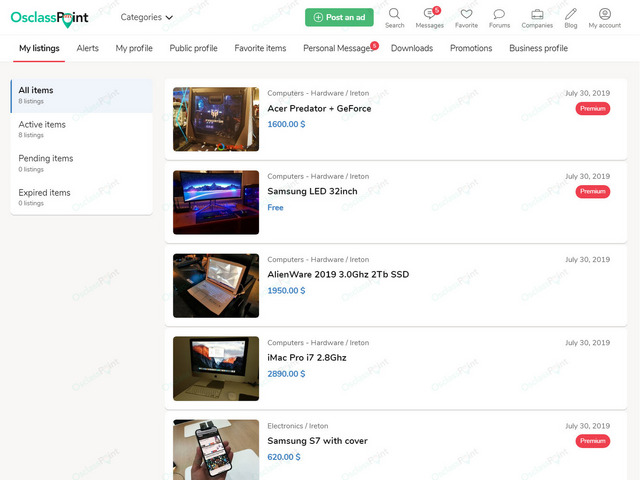The width and height of the screenshot is (640, 480).
Task: Click the 2890.00 $ price
Action: point(286,374)
